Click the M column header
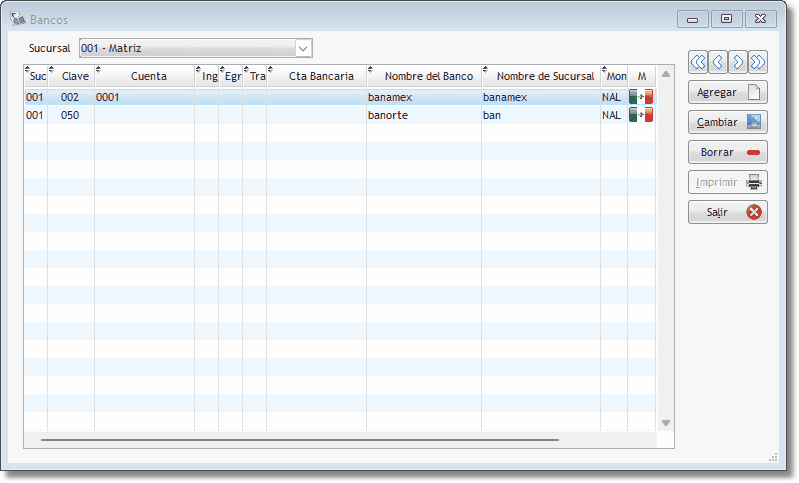 pos(642,76)
